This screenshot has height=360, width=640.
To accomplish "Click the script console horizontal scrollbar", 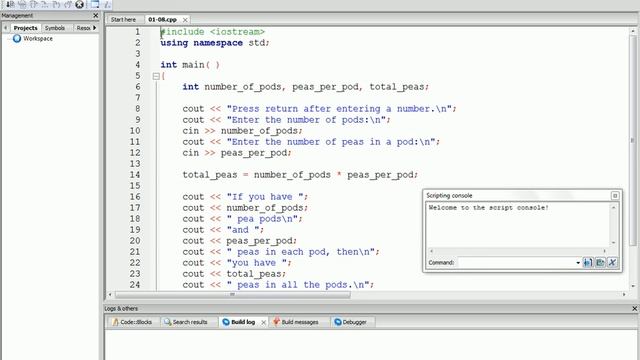I will tap(518, 251).
